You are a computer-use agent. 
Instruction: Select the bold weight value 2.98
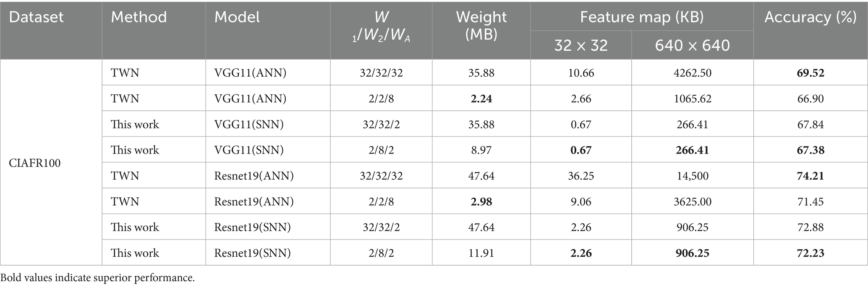[x=481, y=201]
